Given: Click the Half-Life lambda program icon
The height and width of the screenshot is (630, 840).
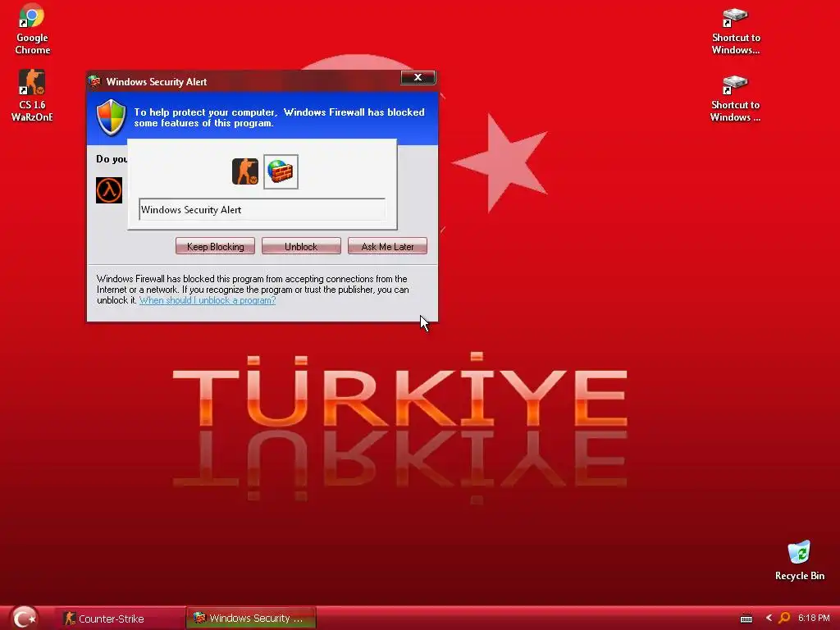Looking at the screenshot, I should tap(109, 190).
